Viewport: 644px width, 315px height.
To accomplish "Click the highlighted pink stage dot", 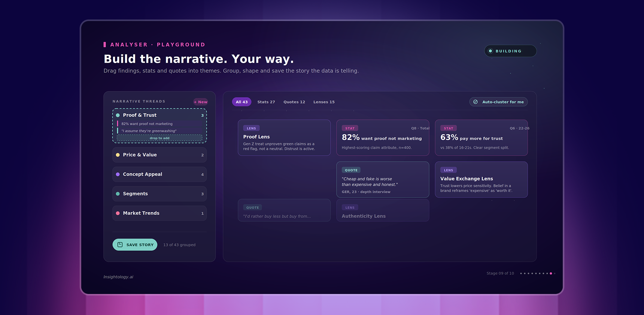I will coord(551,273).
